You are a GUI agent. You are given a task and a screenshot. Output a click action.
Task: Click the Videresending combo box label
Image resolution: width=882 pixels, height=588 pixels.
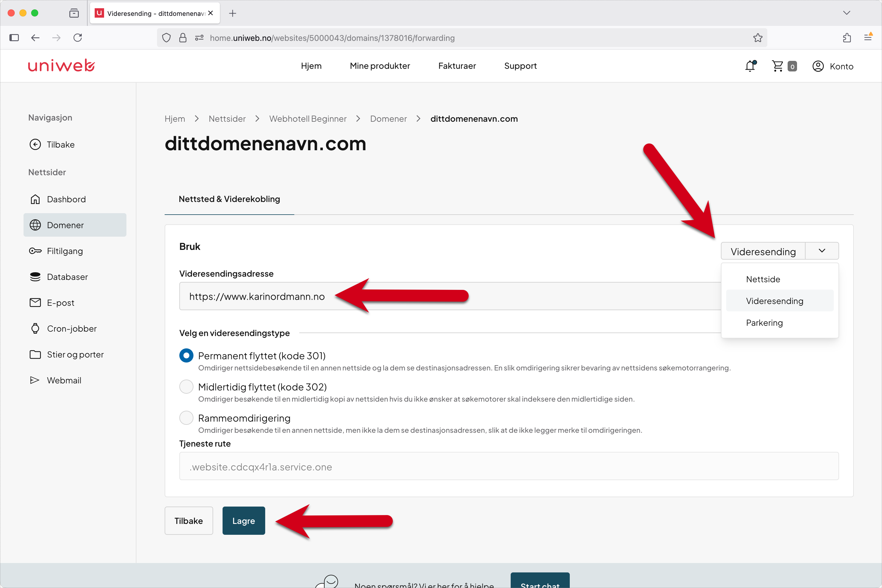click(763, 251)
